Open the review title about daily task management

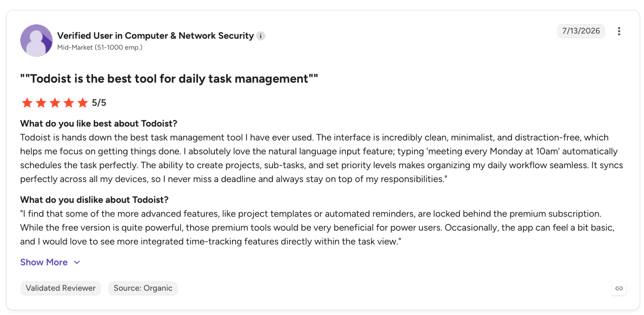(169, 79)
